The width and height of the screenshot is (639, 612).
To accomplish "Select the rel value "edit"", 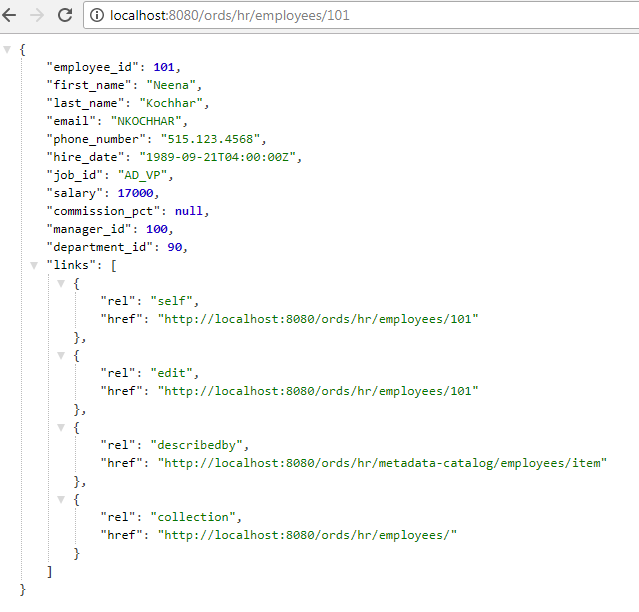I will (171, 373).
